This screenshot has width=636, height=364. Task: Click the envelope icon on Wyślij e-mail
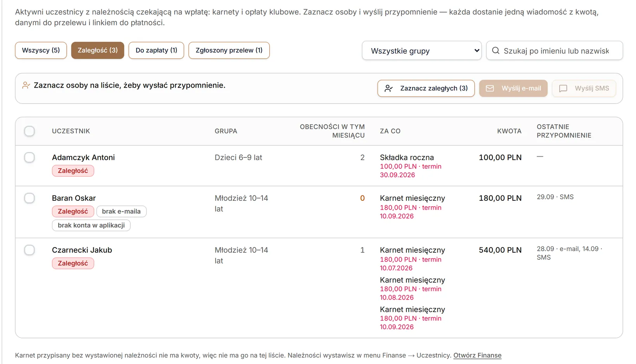[x=490, y=88]
